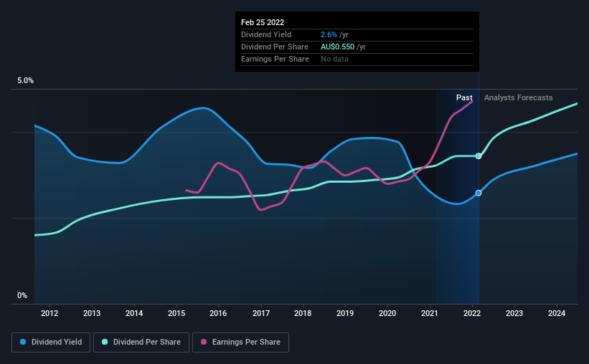Toggle the Dividend Per Share legend button
The image size is (589, 364).
click(x=141, y=343)
